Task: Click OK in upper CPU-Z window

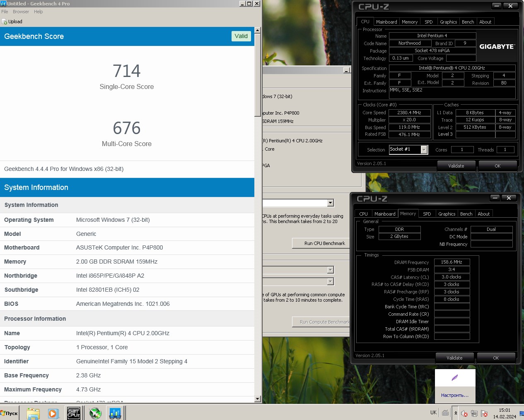Action: (497, 166)
